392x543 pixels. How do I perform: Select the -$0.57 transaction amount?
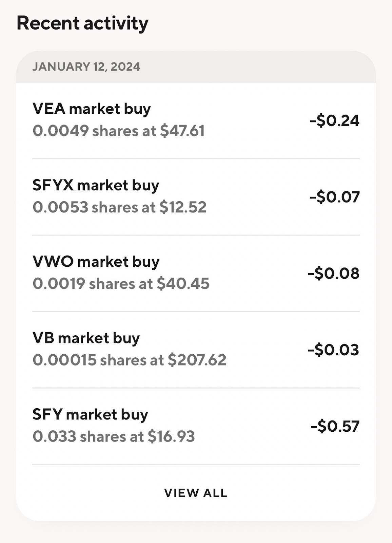coord(335,426)
